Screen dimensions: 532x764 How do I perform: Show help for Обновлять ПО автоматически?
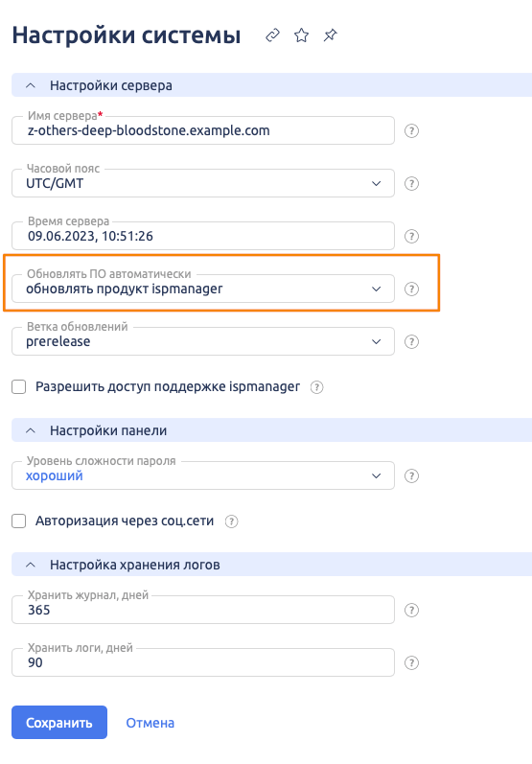coord(411,289)
